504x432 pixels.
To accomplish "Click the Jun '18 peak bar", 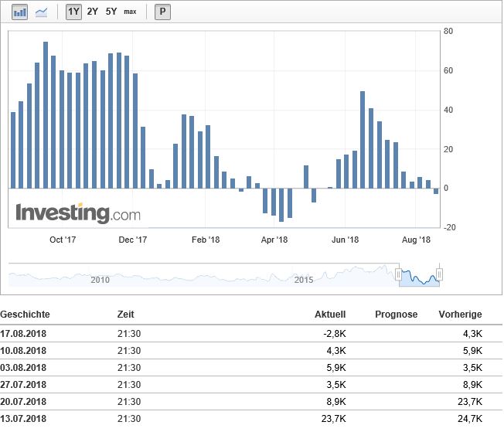I will (x=363, y=139).
